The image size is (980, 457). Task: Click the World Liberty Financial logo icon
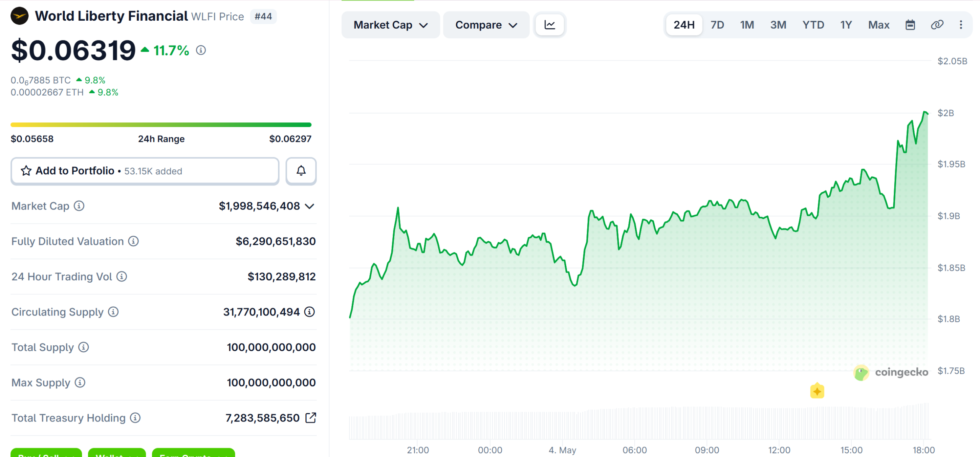[20, 16]
